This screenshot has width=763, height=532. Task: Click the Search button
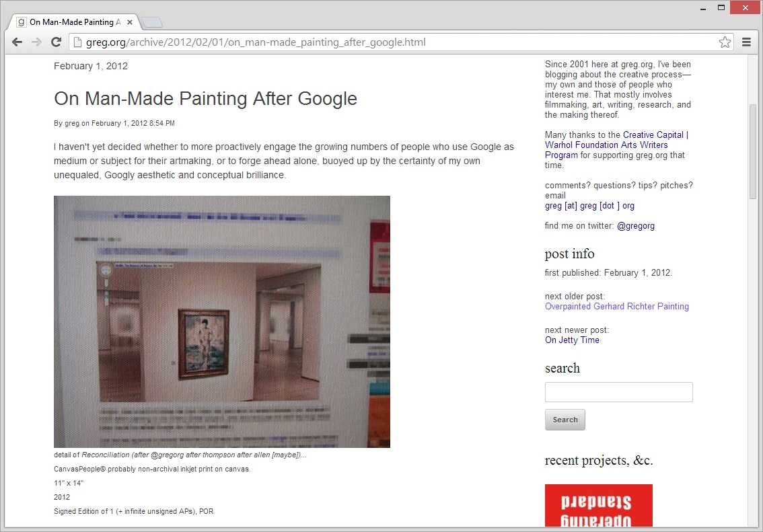point(565,420)
